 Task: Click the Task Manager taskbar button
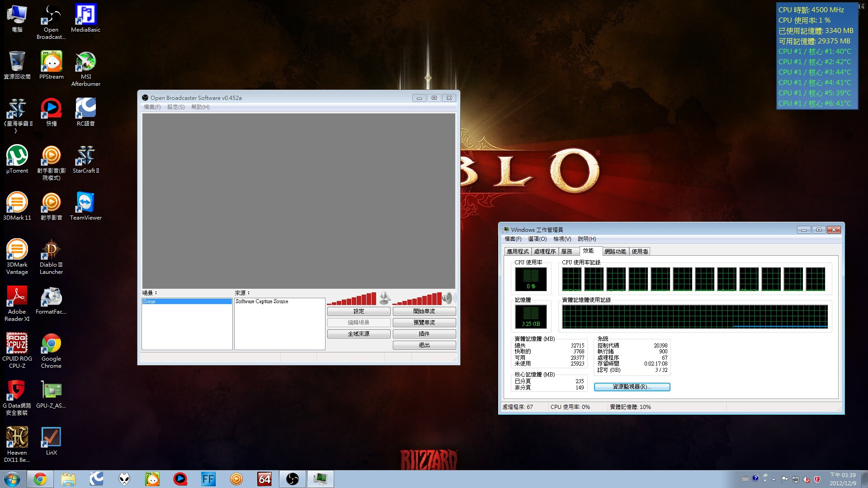(x=321, y=479)
